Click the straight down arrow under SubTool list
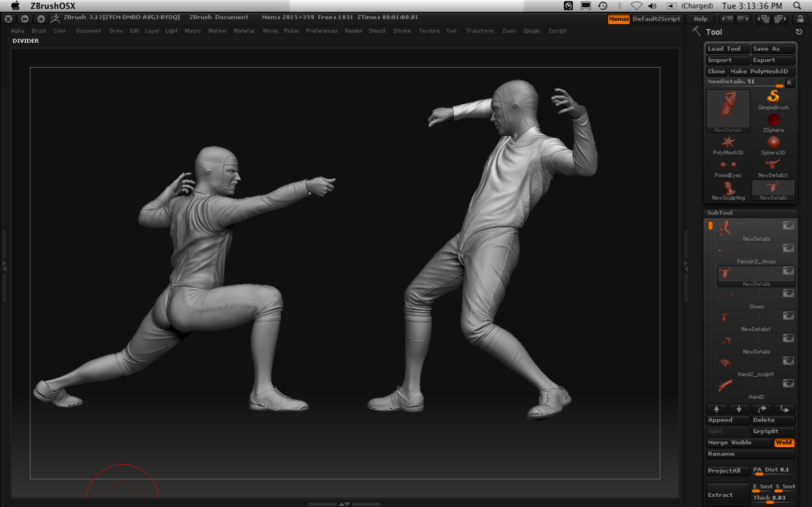This screenshot has width=812, height=507. point(739,409)
